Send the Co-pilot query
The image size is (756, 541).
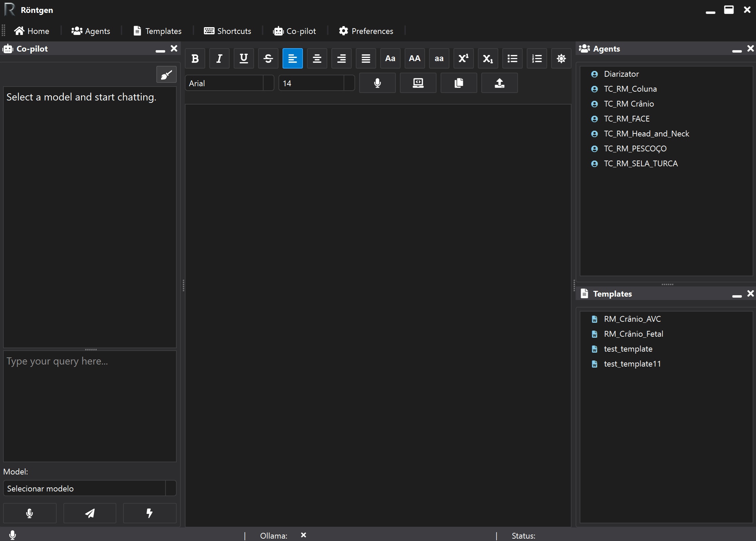90,513
